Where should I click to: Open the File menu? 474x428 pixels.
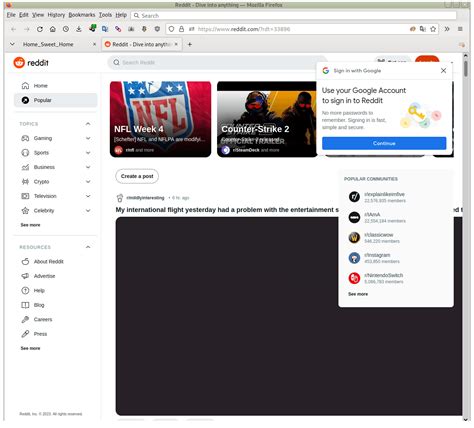[11, 15]
